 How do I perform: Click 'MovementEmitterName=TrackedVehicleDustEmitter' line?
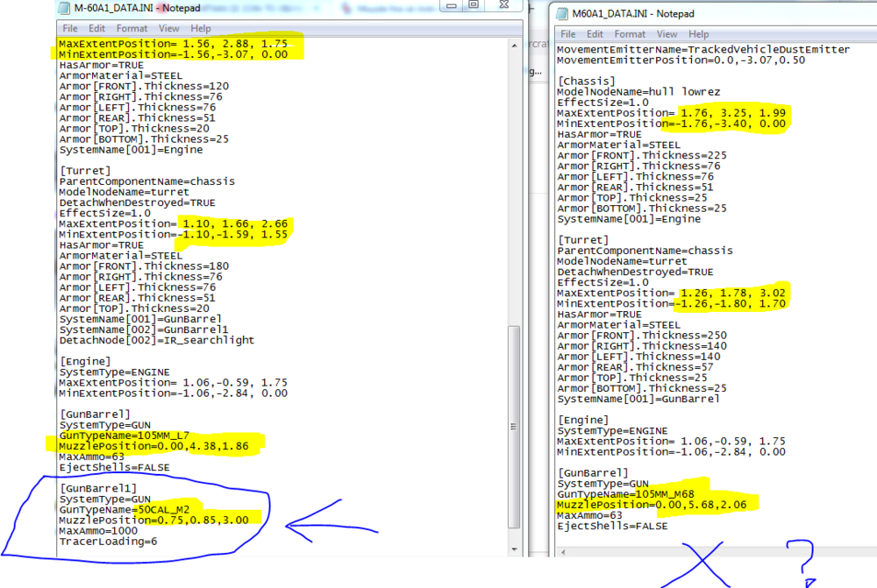point(703,50)
